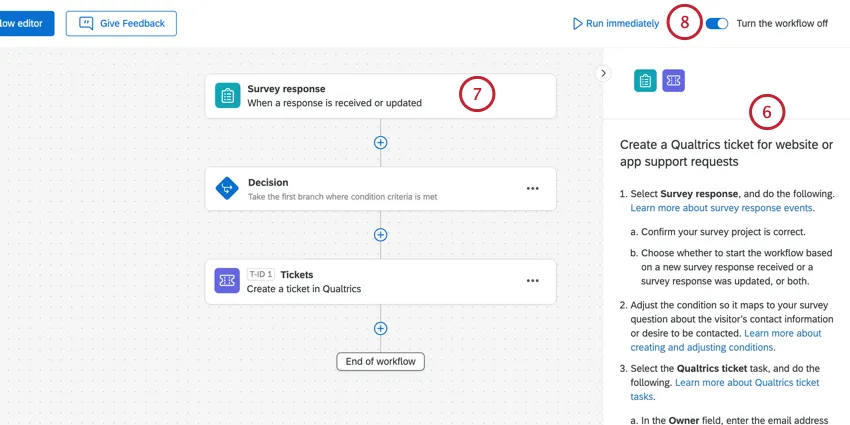Click 'Create a ticket in Qualtrics' text
The height and width of the screenshot is (425, 850).
click(x=304, y=289)
